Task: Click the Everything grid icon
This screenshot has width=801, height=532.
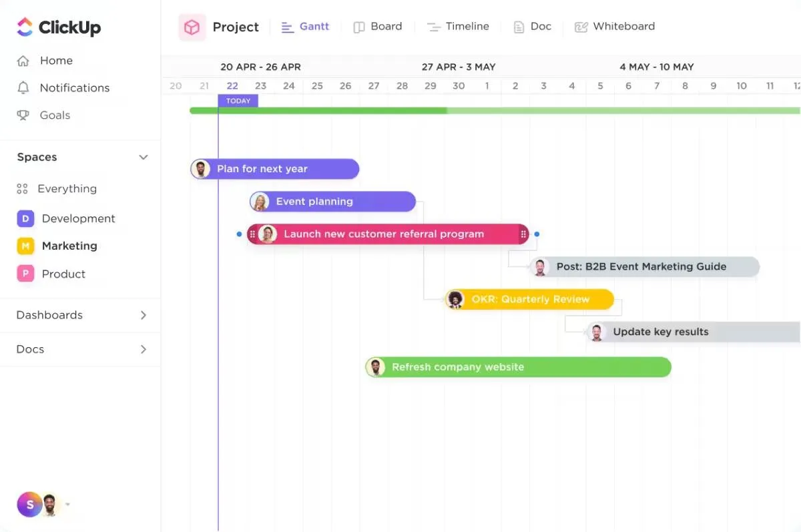Action: [22, 189]
